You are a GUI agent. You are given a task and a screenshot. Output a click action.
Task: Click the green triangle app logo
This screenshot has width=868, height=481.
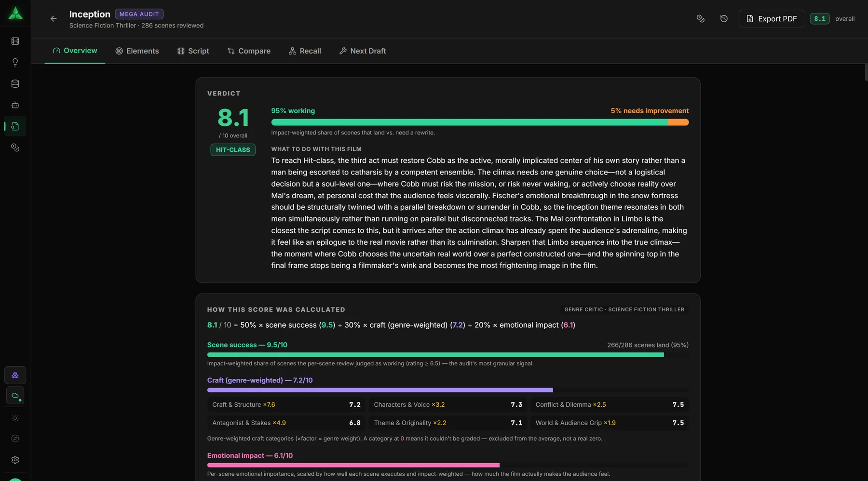pos(15,13)
